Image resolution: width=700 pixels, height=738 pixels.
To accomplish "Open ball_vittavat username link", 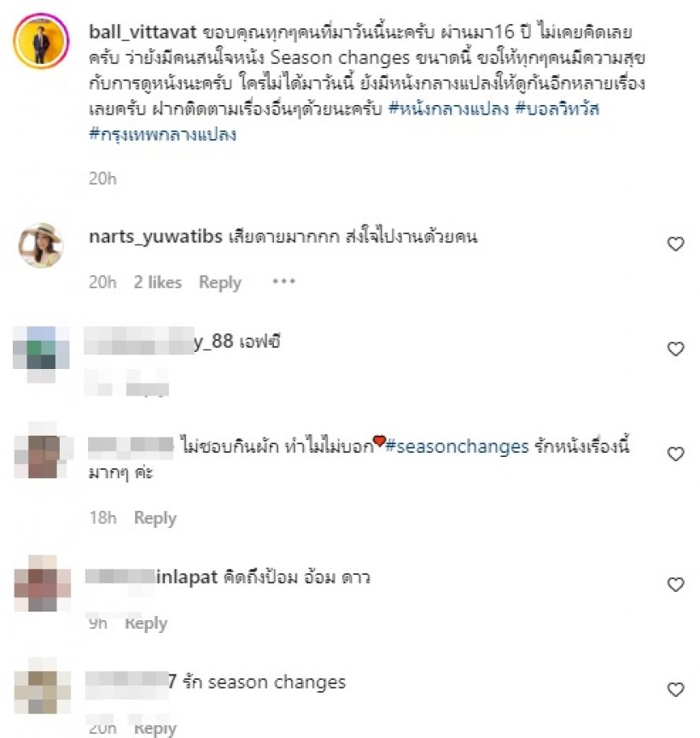I will [143, 32].
